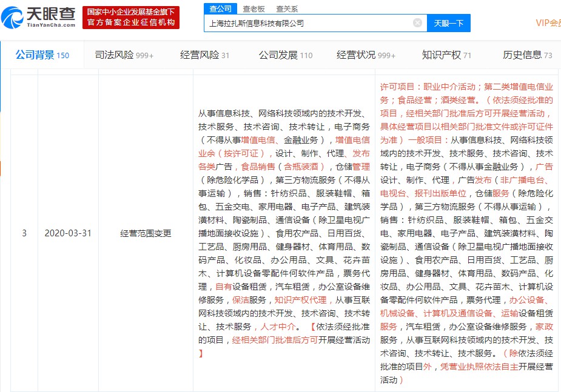Screen dimensions: 561x392
Task: Open the 公司背景 150 section tab
Action: tap(42, 55)
